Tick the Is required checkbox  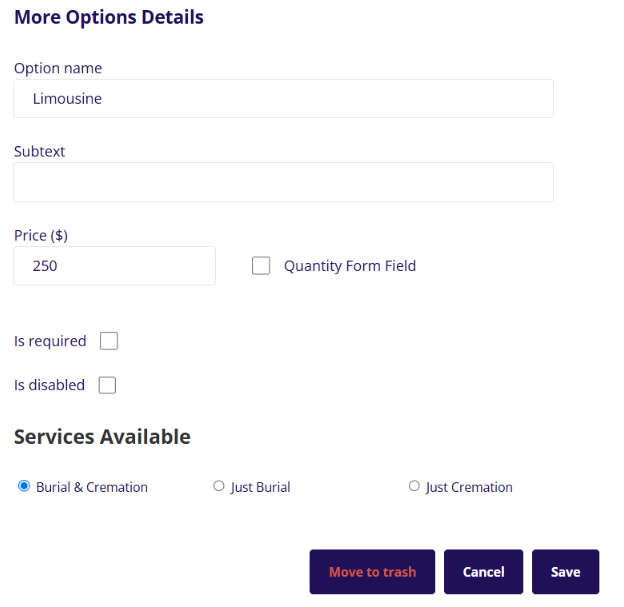pyautogui.click(x=109, y=341)
